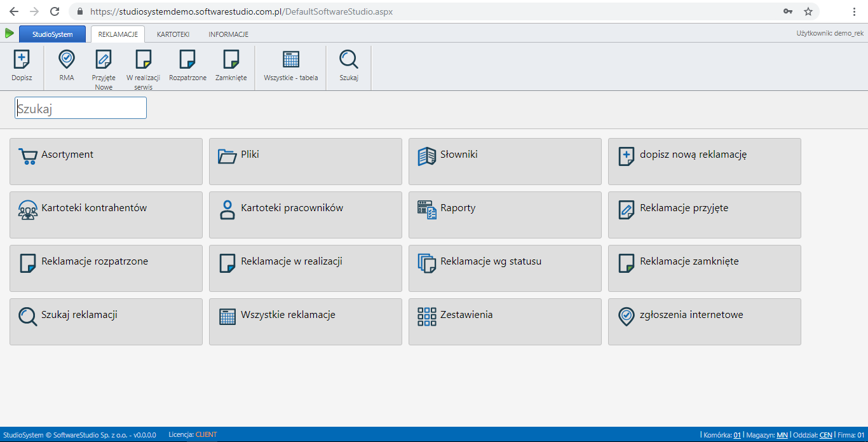
Task: Click the Rozpatrzone toolbar icon
Action: click(187, 60)
